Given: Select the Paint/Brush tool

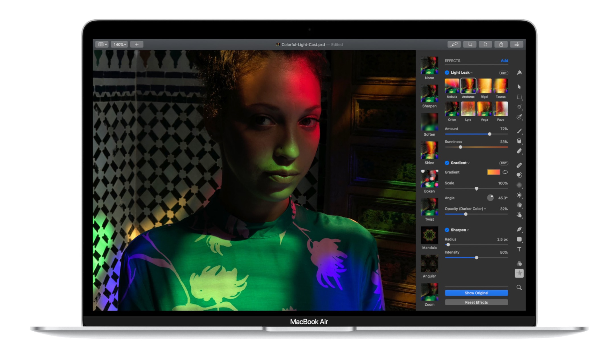Looking at the screenshot, I should coord(520,130).
